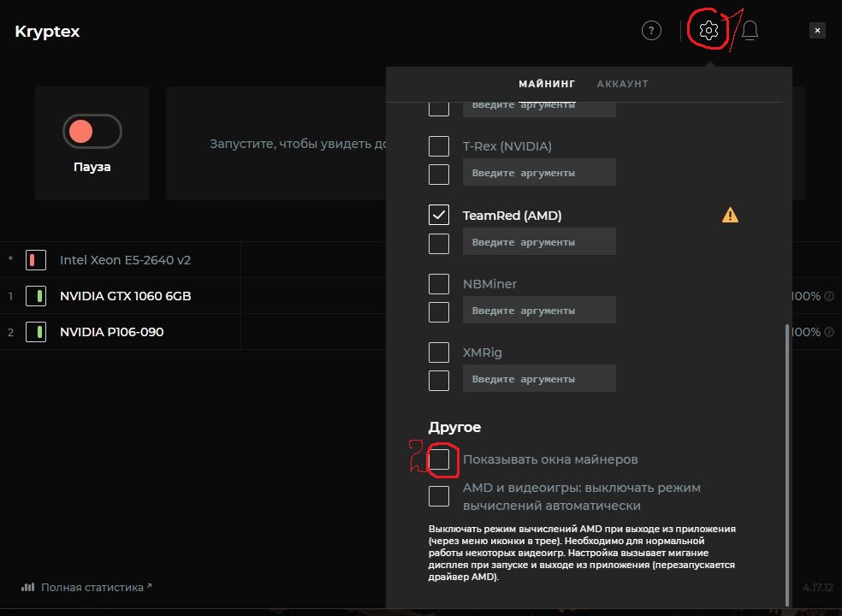The image size is (842, 616).
Task: Tick the arguments checkbox under TeamRed (AMD)
Action: tap(439, 243)
